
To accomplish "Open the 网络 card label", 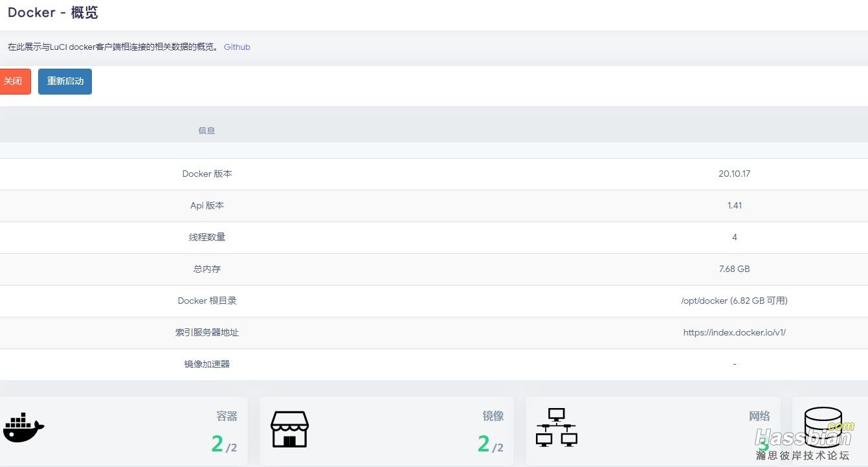I will (760, 416).
